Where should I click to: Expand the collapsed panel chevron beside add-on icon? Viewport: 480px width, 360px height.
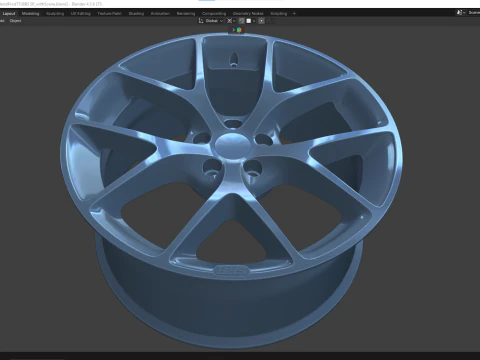pyautogui.click(x=233, y=30)
